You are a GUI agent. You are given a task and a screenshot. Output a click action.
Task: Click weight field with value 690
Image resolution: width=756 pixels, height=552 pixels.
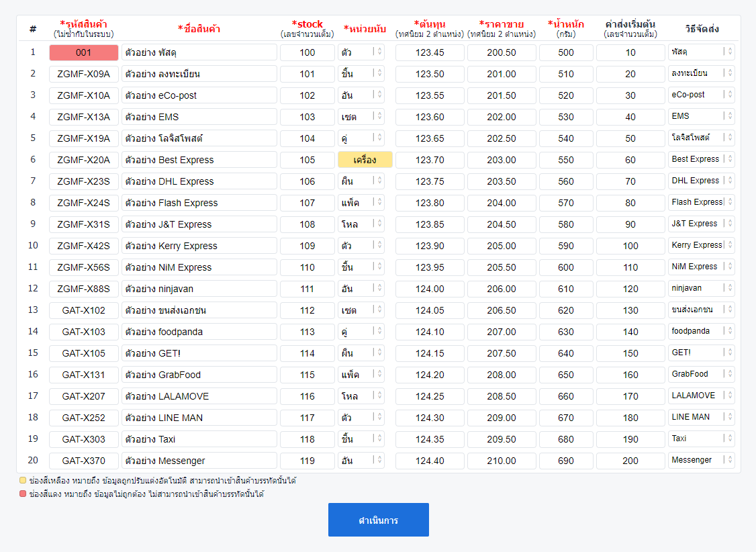coord(566,461)
